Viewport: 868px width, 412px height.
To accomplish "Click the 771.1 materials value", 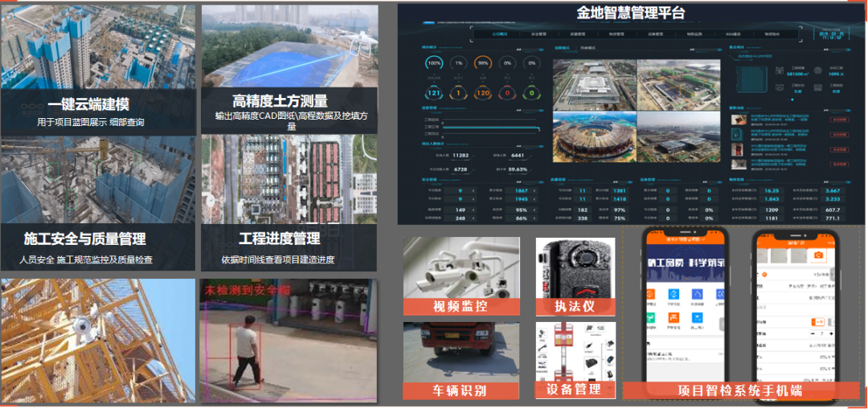I will coord(832,218).
